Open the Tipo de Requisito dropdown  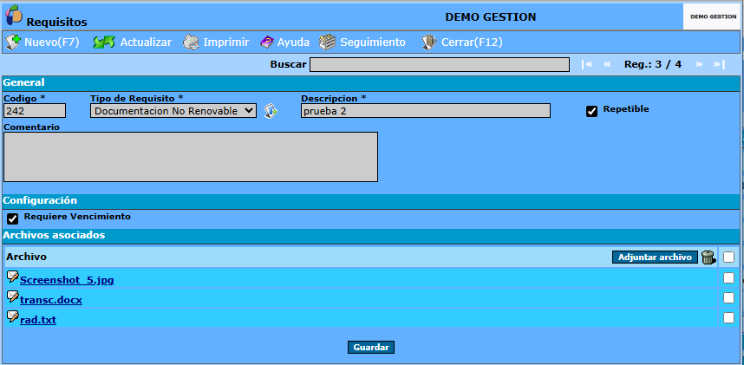pos(173,111)
